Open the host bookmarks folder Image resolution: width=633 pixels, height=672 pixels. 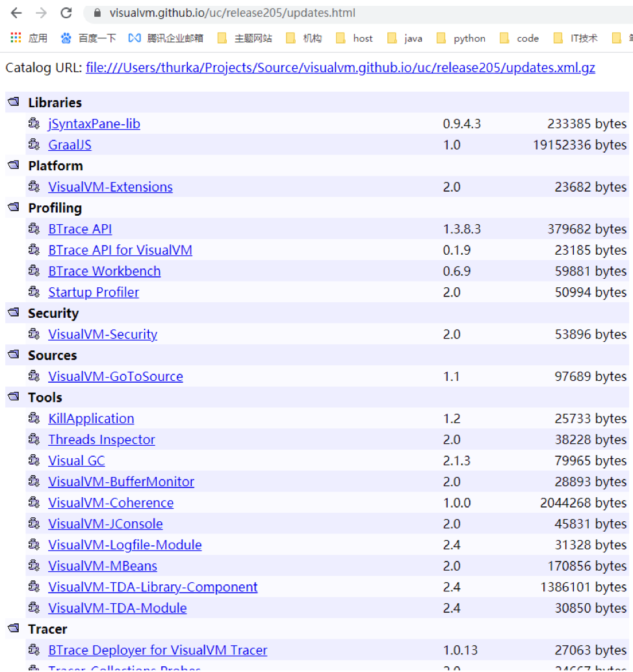(355, 38)
